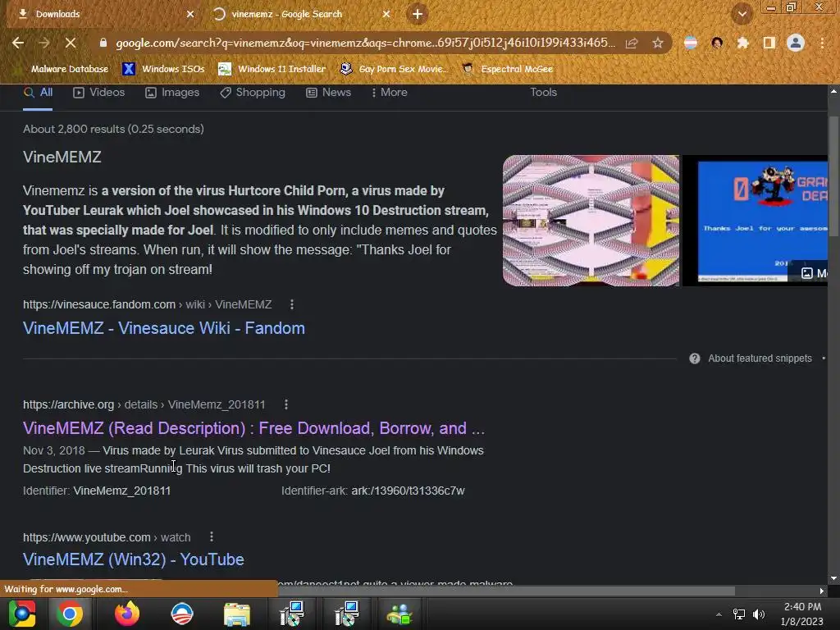Open the three-dot menu beside archive.org result
Viewport: 840px width, 630px height.
286,404
